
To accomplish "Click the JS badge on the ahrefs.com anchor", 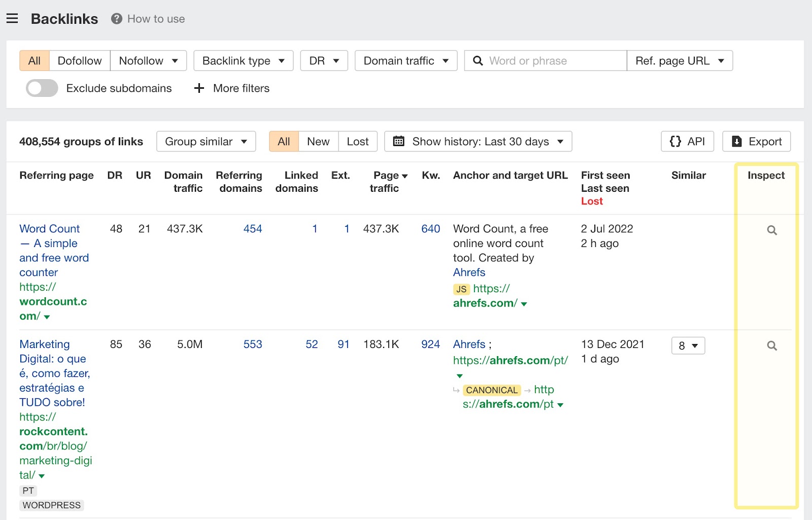I will [461, 289].
